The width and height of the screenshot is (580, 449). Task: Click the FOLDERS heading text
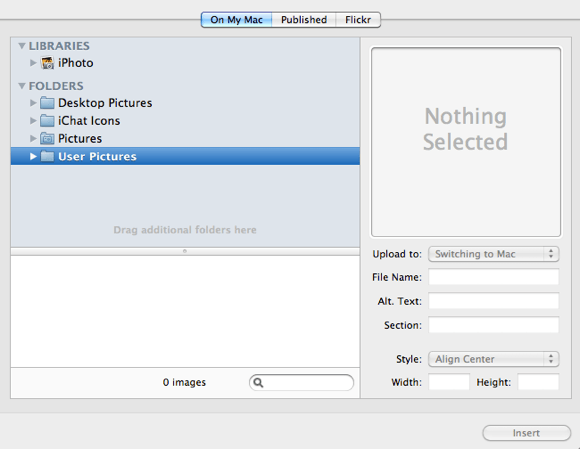pos(56,86)
